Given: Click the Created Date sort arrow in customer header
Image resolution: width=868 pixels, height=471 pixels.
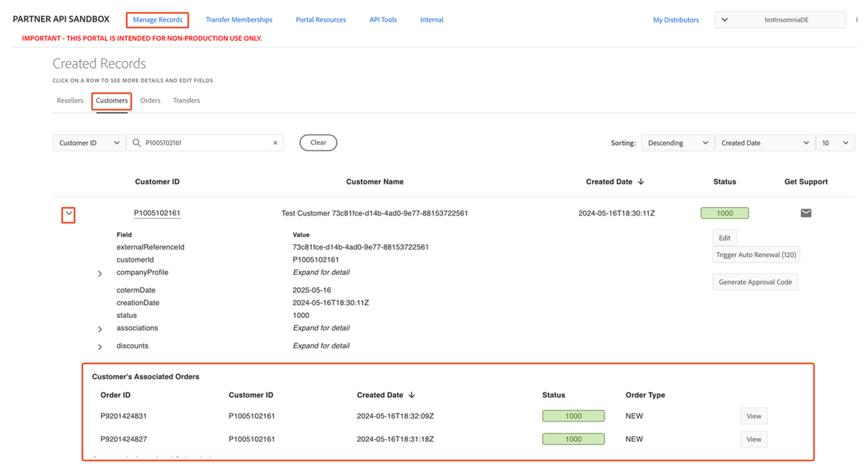Looking at the screenshot, I should point(641,182).
